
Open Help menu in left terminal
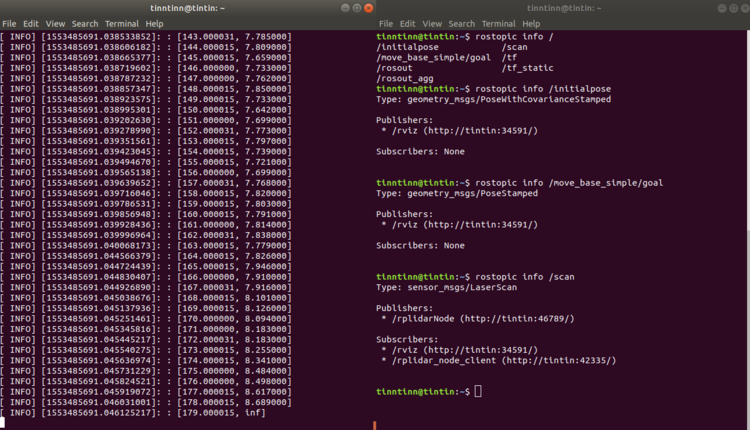[154, 23]
